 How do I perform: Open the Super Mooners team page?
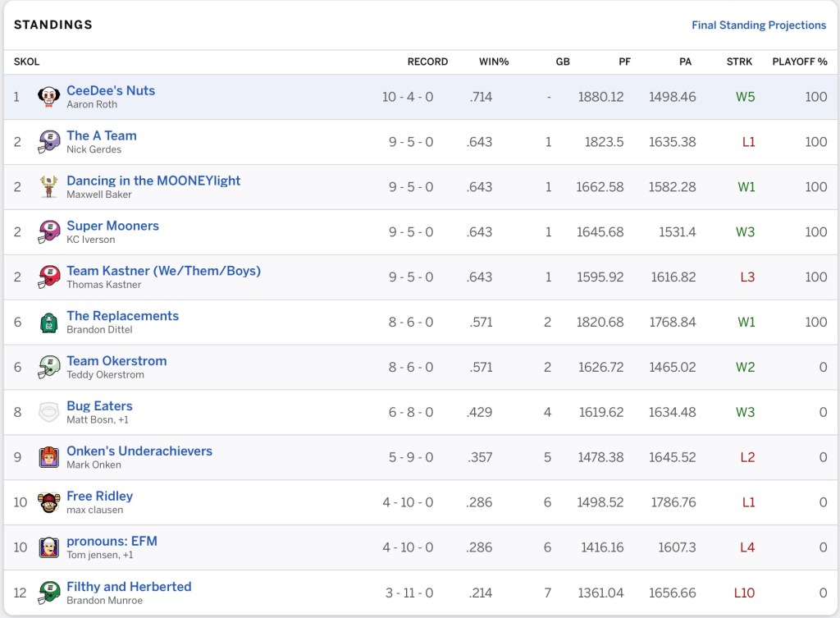(112, 226)
